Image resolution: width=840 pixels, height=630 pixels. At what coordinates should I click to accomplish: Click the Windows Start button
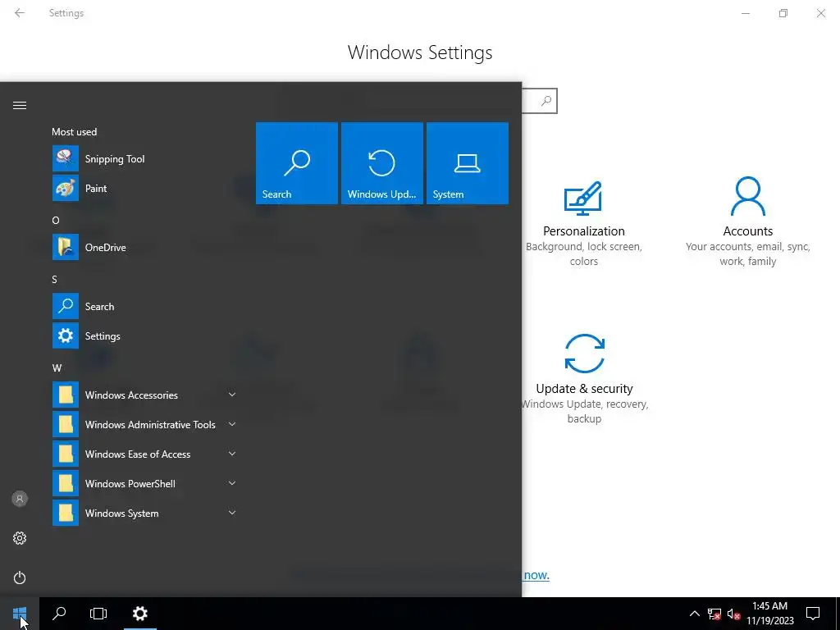pos(20,614)
